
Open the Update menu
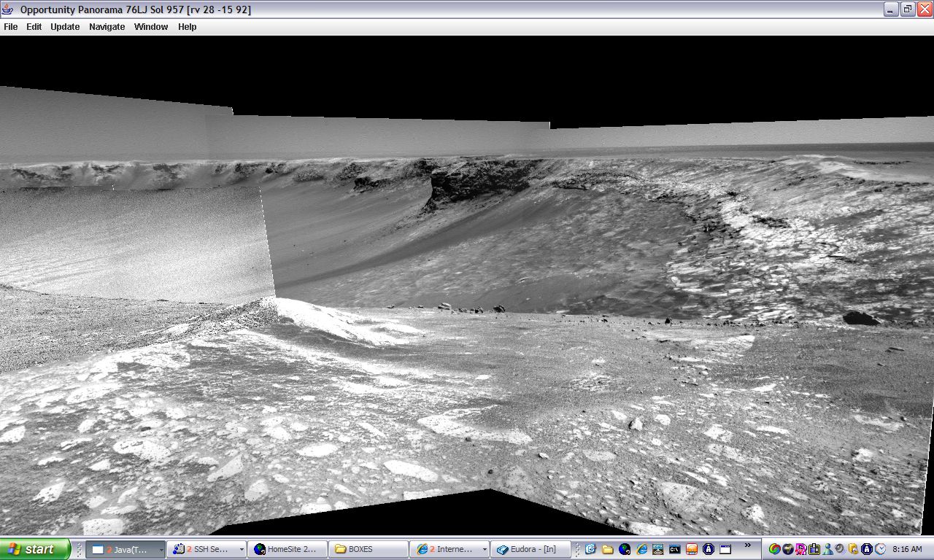point(65,27)
